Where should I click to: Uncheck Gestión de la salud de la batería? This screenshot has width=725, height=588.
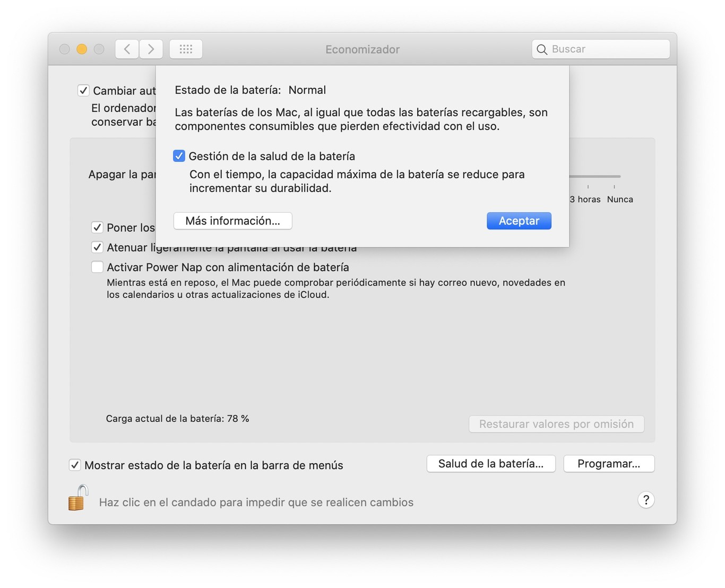(x=179, y=156)
